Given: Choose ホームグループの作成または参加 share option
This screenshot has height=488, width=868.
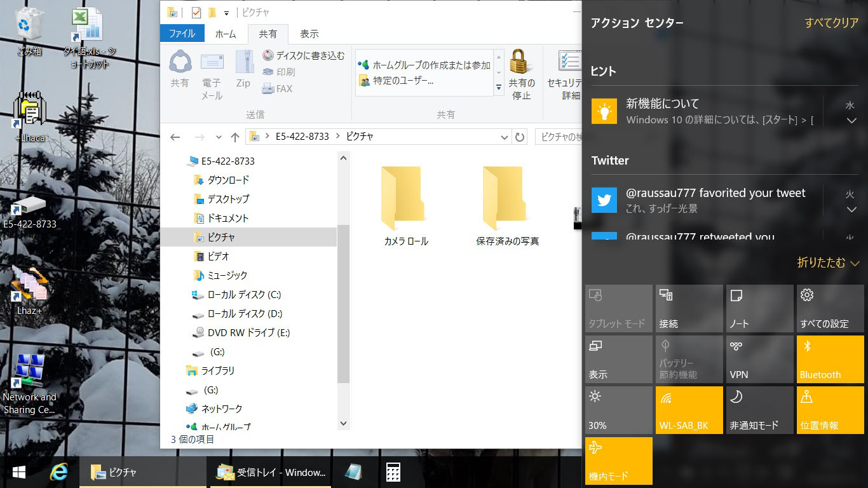Looking at the screenshot, I should click(424, 65).
